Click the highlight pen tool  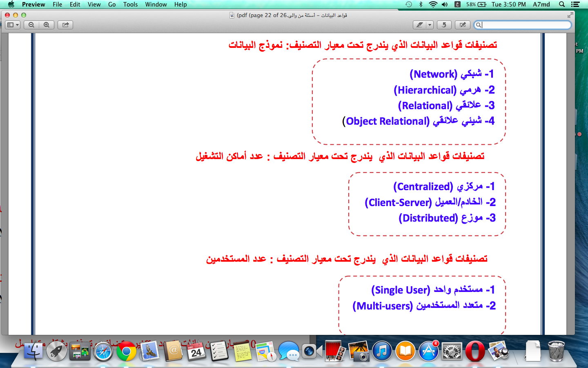(419, 25)
